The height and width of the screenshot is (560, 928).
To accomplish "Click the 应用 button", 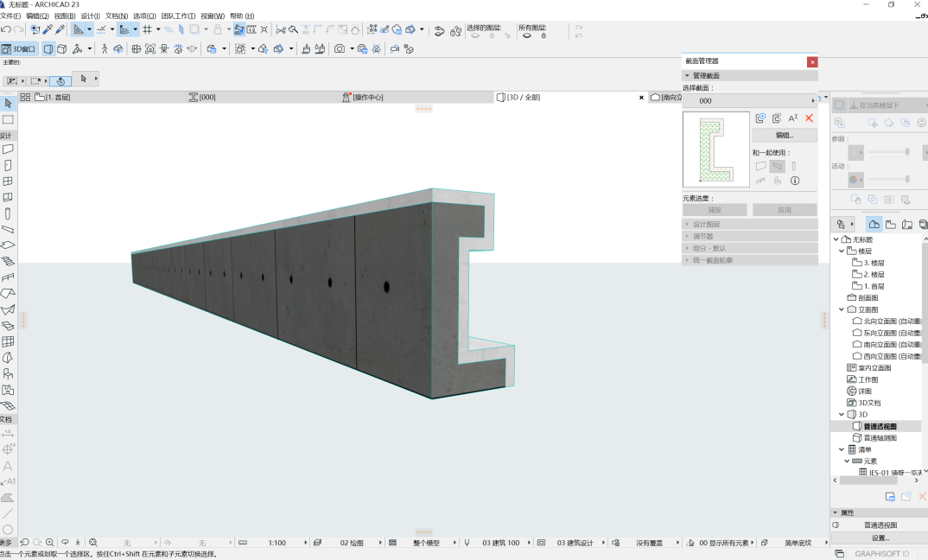I will coord(785,210).
